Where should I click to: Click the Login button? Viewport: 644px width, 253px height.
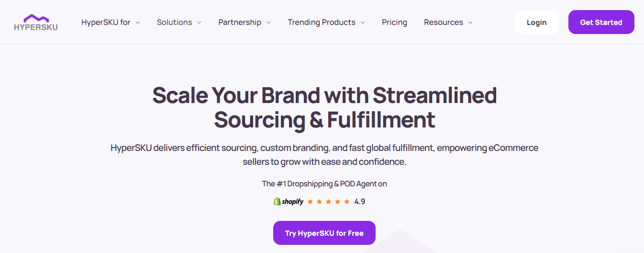coord(537,22)
